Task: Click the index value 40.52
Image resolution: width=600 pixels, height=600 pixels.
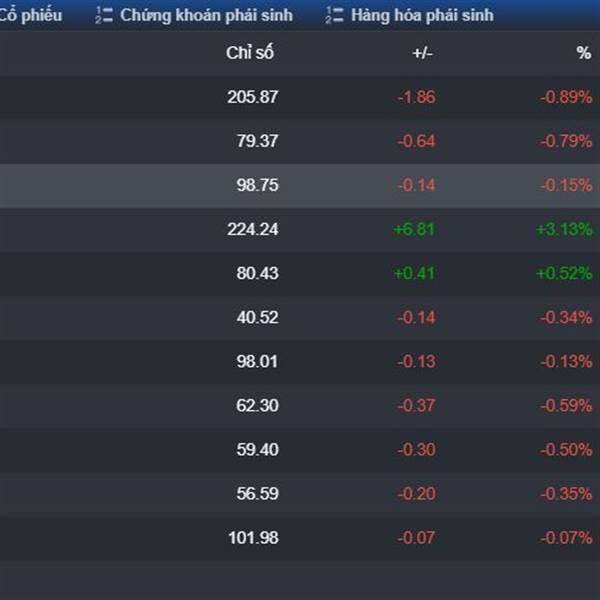Action: point(258,318)
